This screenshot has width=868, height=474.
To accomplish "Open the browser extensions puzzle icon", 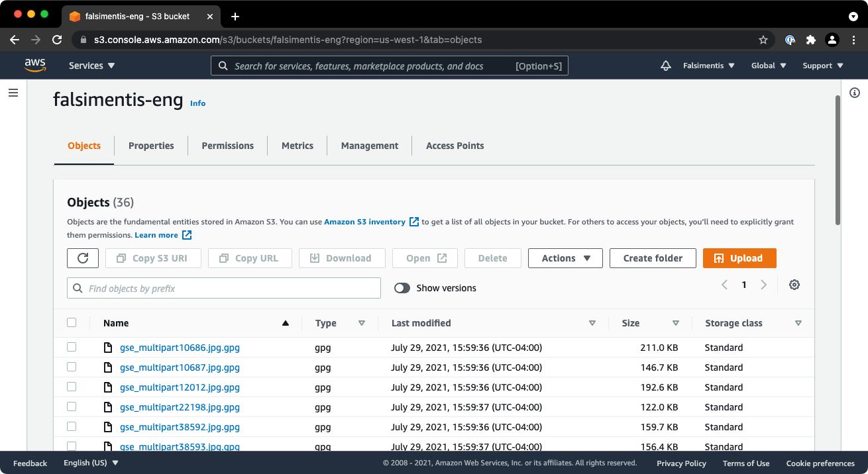I will pos(811,40).
